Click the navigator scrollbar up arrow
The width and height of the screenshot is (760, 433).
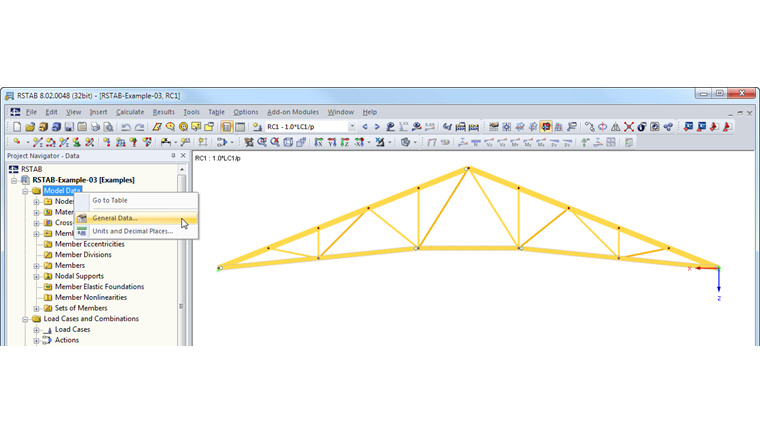182,169
